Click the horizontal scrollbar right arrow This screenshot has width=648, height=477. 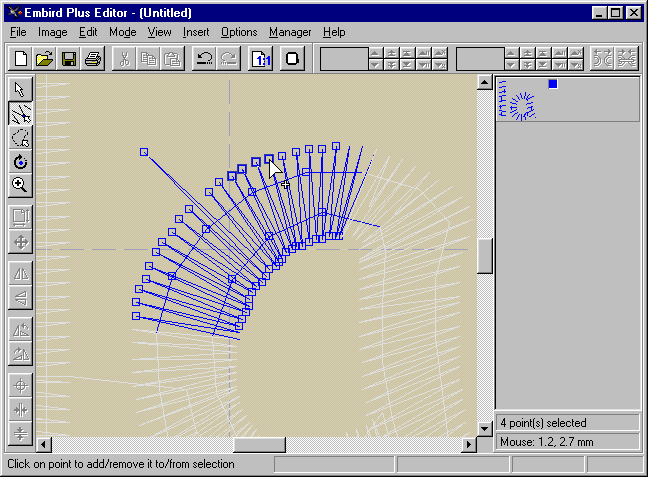[469, 444]
